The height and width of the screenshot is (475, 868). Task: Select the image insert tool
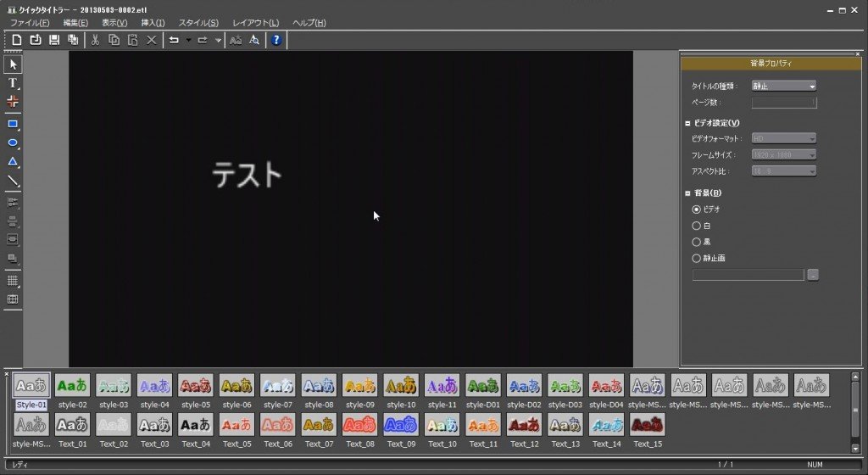13,101
